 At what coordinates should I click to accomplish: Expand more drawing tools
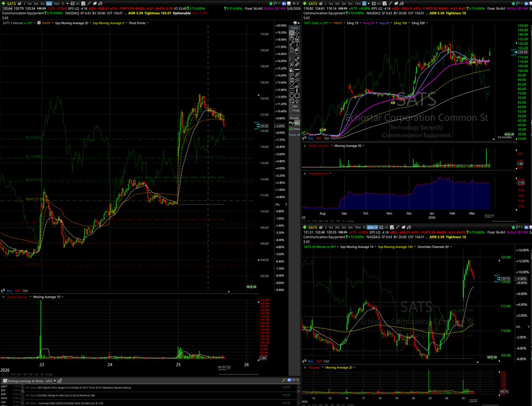point(294,28)
